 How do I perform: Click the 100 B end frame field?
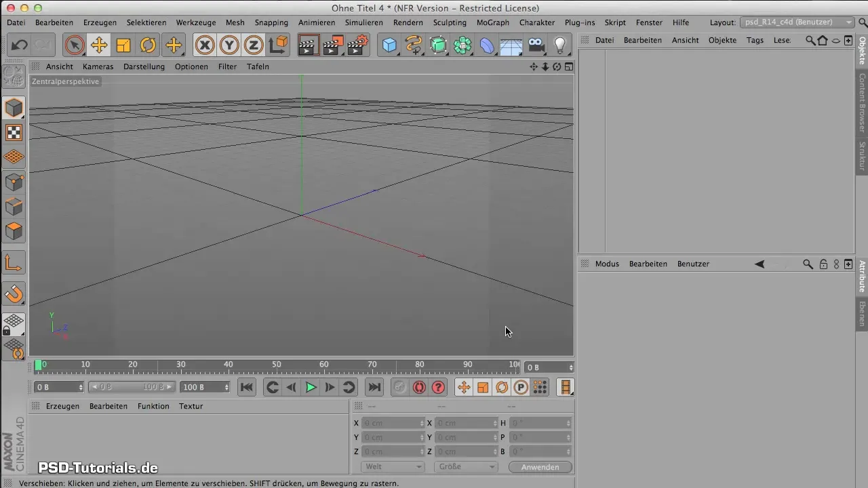(205, 387)
